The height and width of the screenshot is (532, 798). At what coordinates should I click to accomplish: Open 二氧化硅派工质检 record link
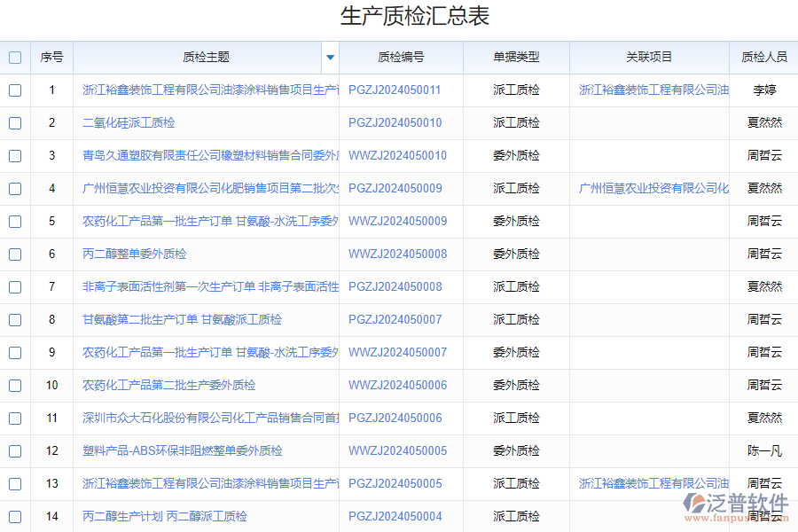coord(129,123)
